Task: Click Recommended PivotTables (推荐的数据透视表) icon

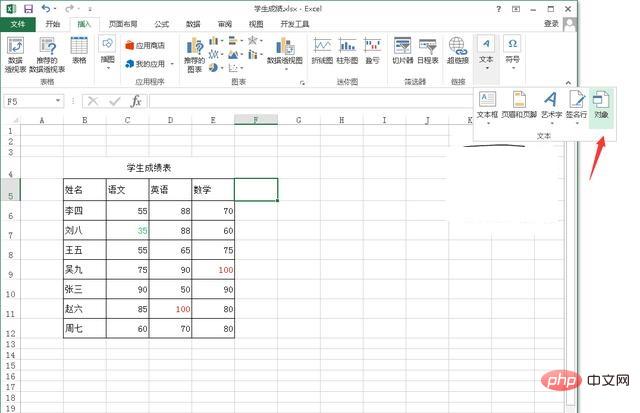Action: pos(47,55)
